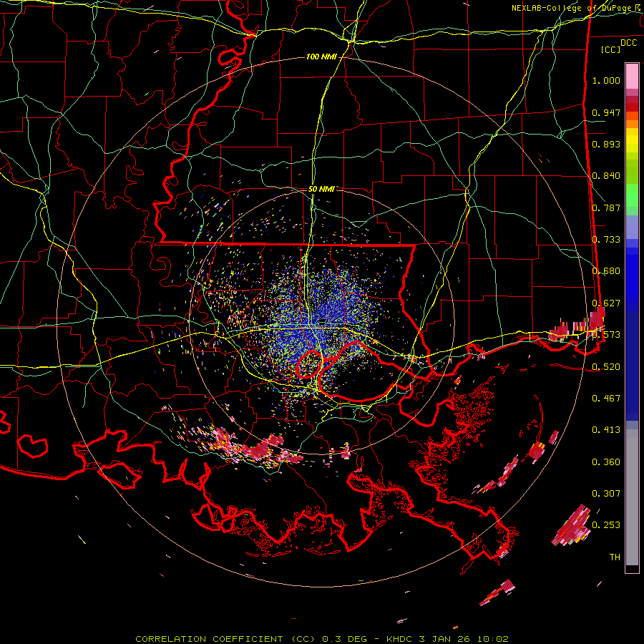Select the 0.520 scale value
The image size is (644, 644).
click(606, 366)
